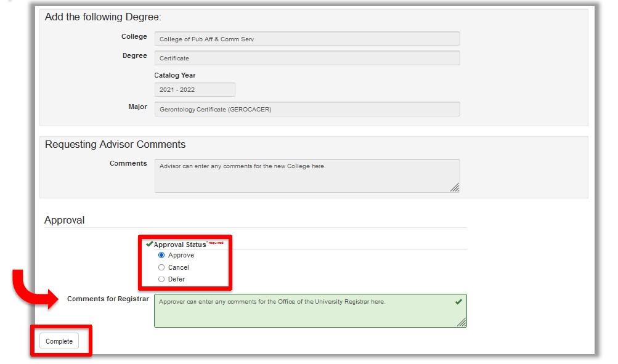The width and height of the screenshot is (618, 364).
Task: Grab the resize handle of Registrar comments box
Action: tap(461, 322)
